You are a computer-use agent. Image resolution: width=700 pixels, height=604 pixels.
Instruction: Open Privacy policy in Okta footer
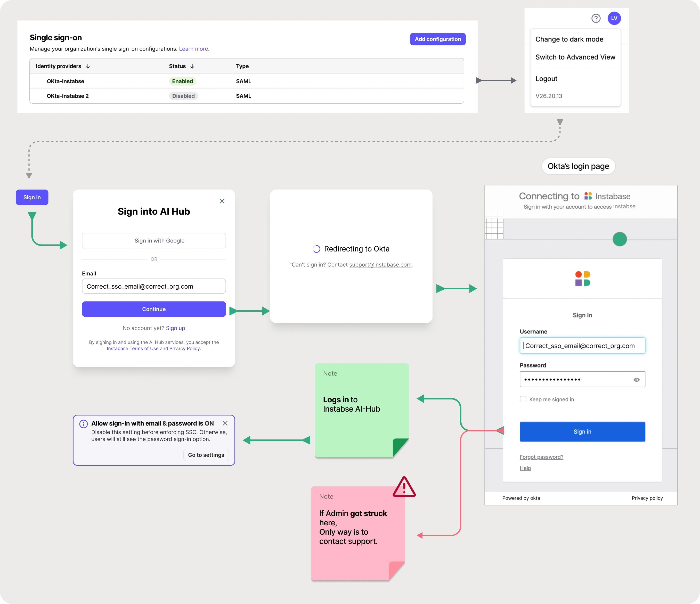coord(647,498)
